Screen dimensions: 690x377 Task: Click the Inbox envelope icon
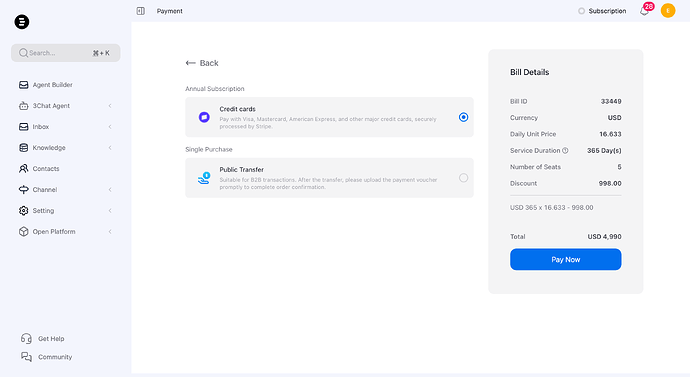point(23,127)
